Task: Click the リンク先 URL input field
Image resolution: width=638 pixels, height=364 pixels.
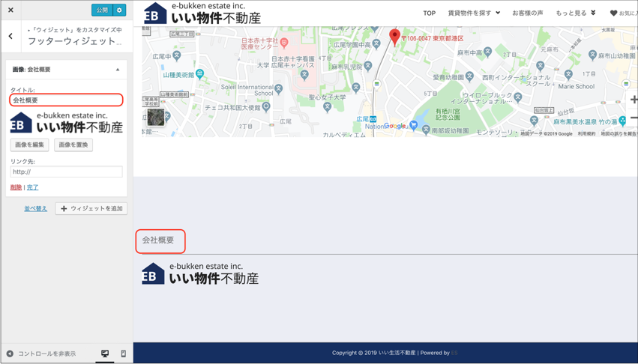Action: (66, 172)
